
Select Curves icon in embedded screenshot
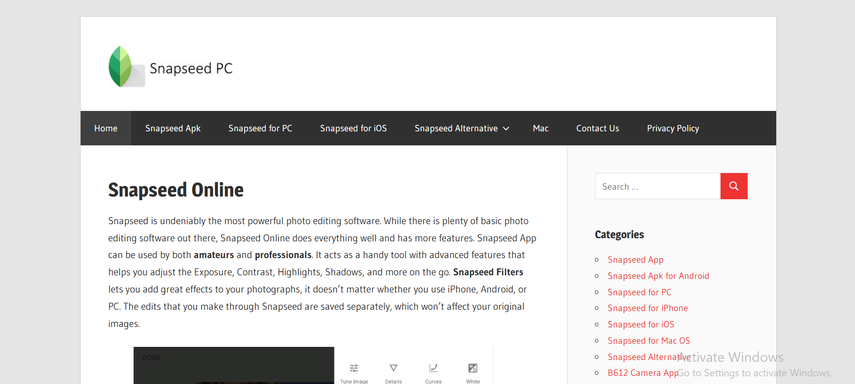click(433, 368)
